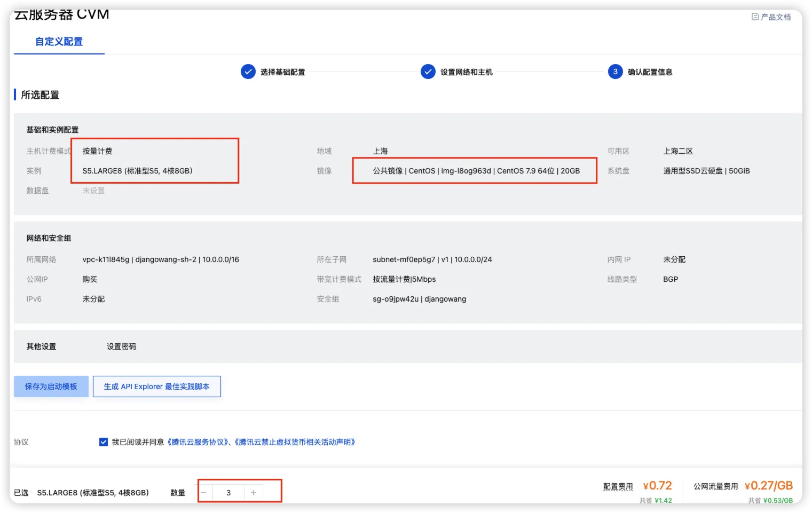Viewport: 812px width, 513px height.
Task: Click the 基础和实例配置 section title
Action: (x=52, y=130)
